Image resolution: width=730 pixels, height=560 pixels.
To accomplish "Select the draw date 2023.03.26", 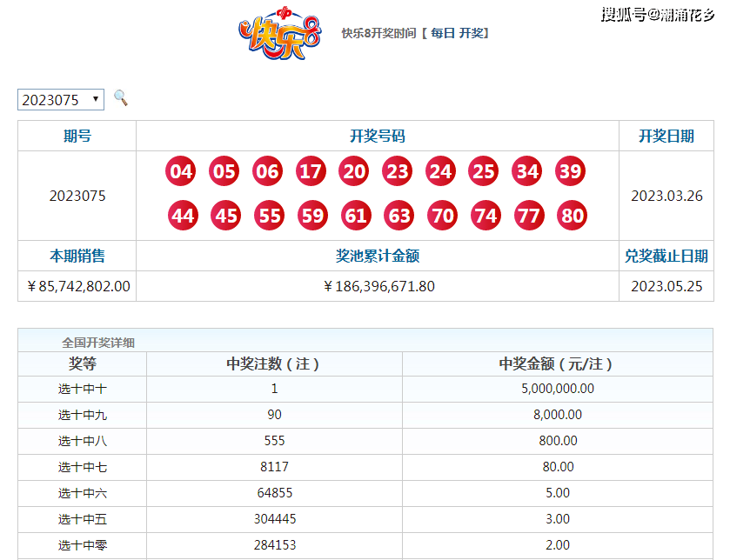I will click(x=666, y=196).
